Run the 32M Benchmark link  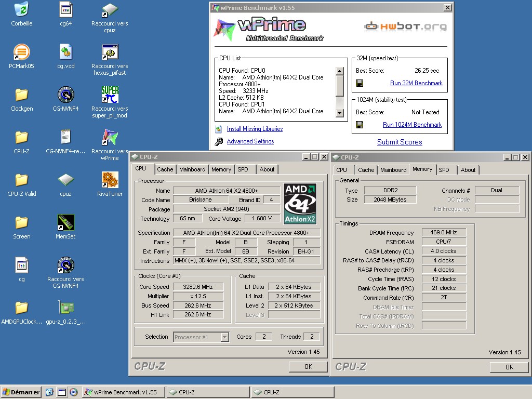[416, 83]
